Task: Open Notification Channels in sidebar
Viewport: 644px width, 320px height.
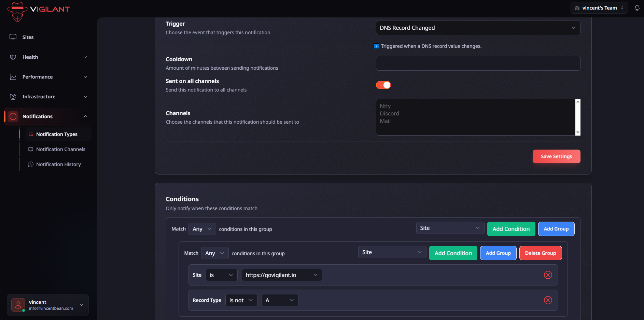Action: tap(60, 149)
